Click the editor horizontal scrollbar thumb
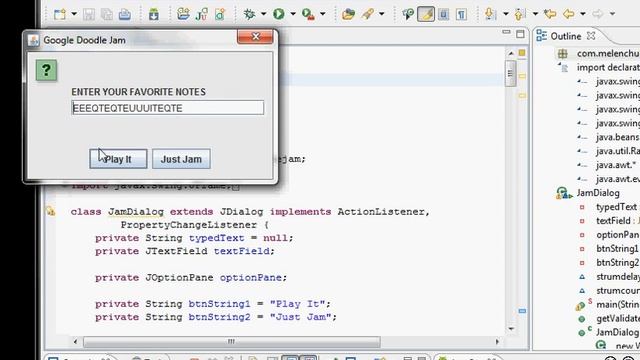Viewport: 640px width, 360px height. click(x=231, y=342)
